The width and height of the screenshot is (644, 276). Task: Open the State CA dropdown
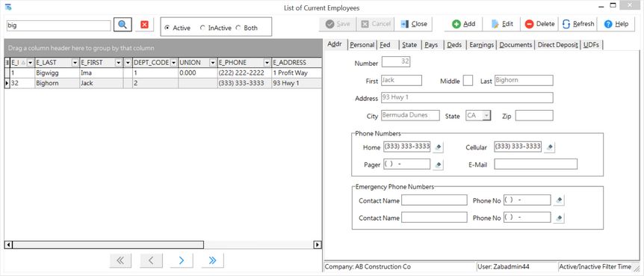click(x=486, y=116)
